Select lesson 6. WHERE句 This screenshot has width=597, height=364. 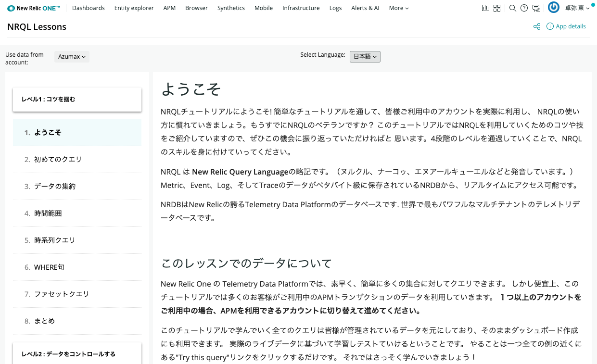(x=77, y=267)
